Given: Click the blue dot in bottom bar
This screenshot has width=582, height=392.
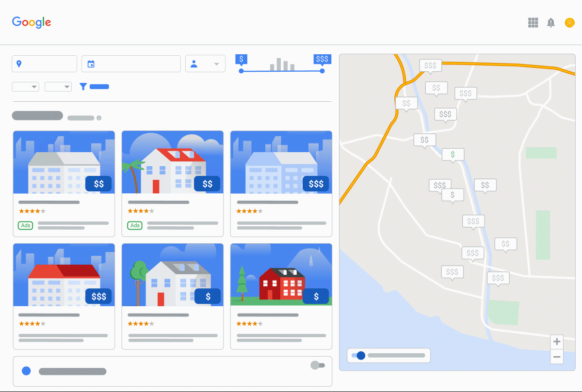Looking at the screenshot, I should 27,371.
